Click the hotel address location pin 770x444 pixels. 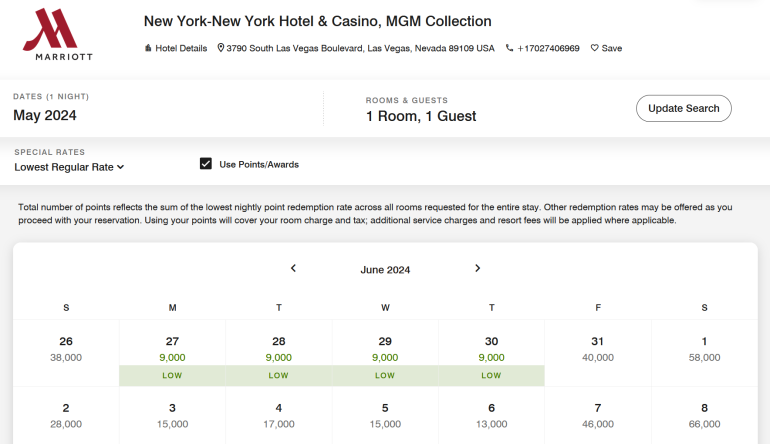(x=221, y=48)
